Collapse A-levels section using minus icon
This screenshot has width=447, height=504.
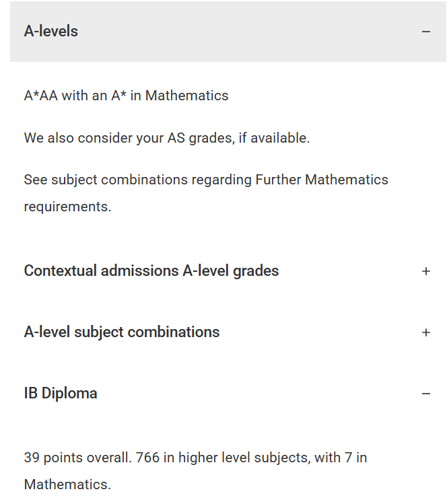pos(425,32)
